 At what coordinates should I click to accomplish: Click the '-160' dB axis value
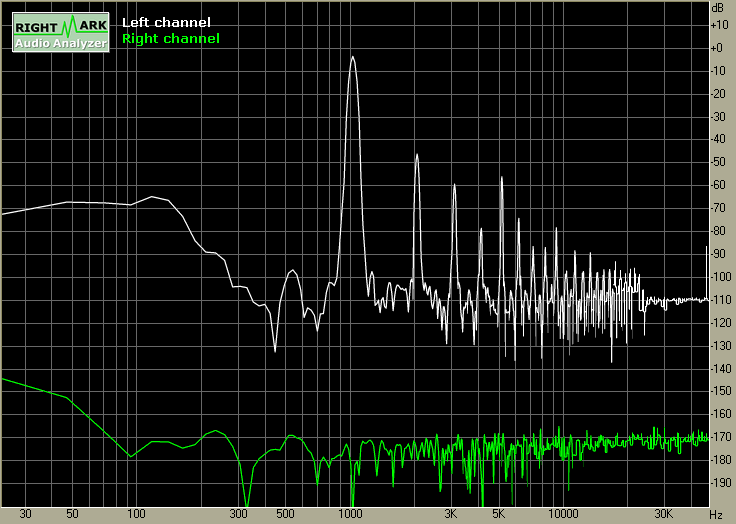coord(721,414)
